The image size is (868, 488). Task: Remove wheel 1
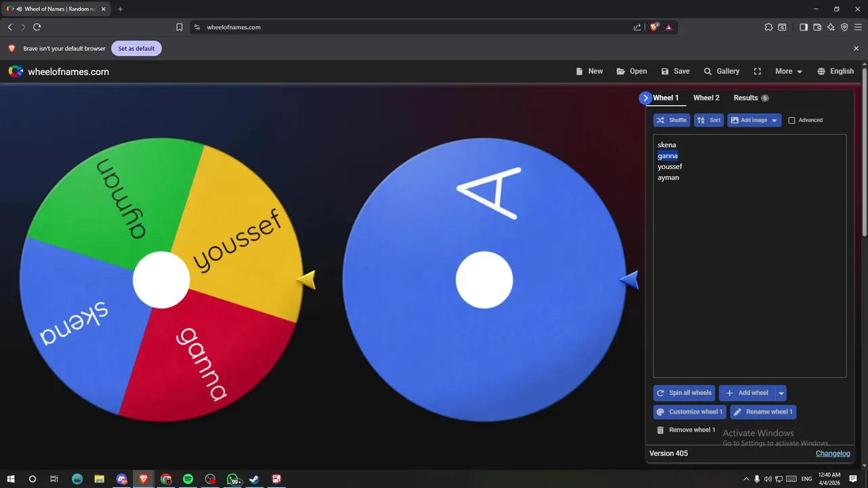click(x=686, y=430)
